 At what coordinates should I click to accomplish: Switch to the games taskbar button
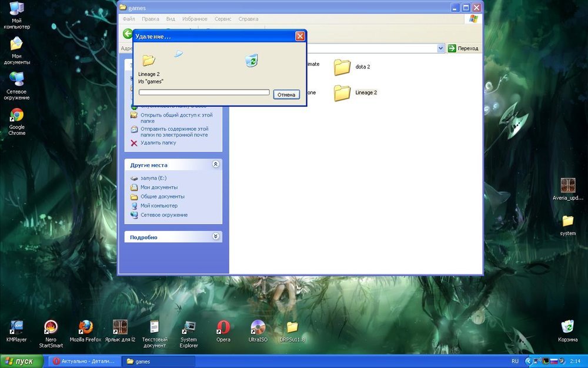pos(159,362)
